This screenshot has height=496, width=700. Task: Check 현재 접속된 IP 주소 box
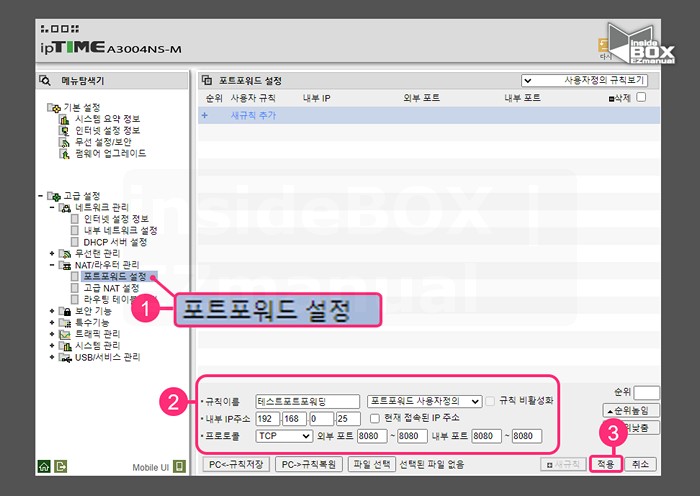pyautogui.click(x=375, y=418)
